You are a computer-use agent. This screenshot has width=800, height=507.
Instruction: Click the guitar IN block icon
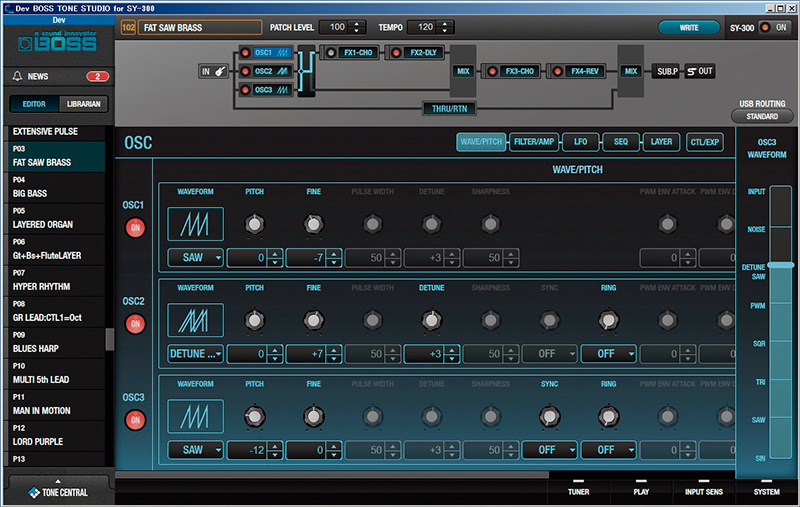(x=213, y=71)
